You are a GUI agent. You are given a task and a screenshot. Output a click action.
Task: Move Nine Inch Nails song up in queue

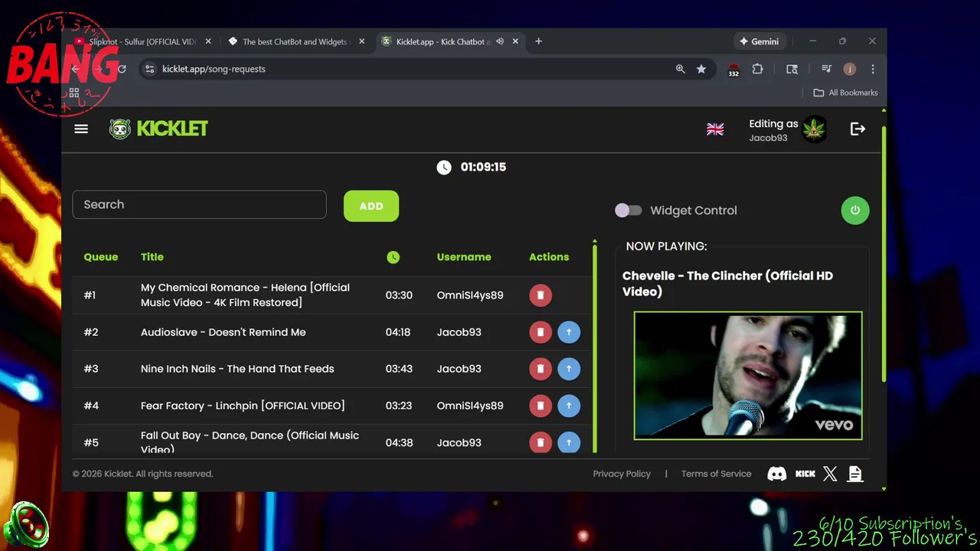tap(569, 369)
